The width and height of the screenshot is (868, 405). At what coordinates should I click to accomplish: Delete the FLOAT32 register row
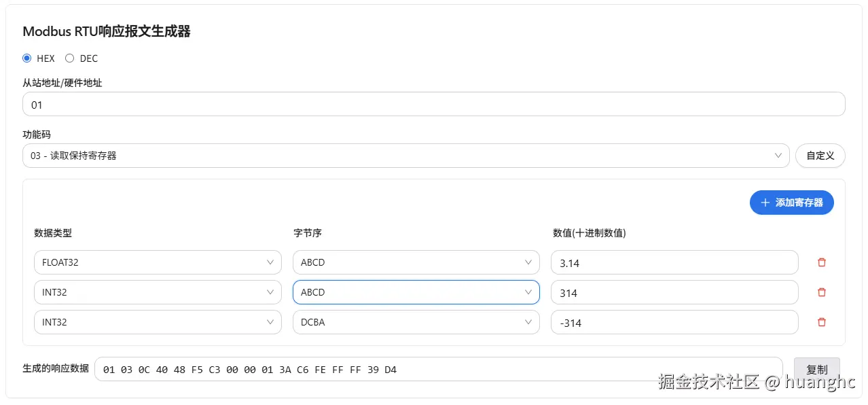tap(821, 262)
